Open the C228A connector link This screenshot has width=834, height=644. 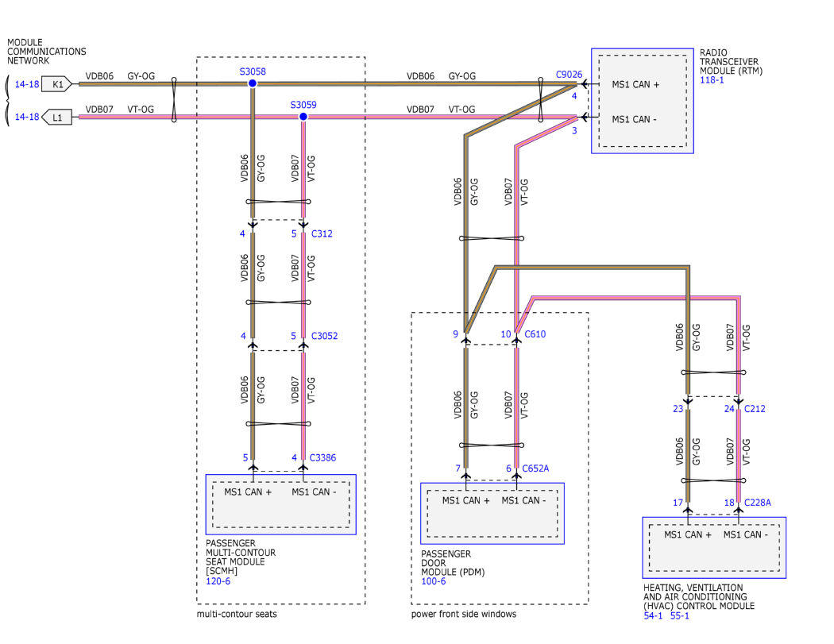(x=757, y=502)
